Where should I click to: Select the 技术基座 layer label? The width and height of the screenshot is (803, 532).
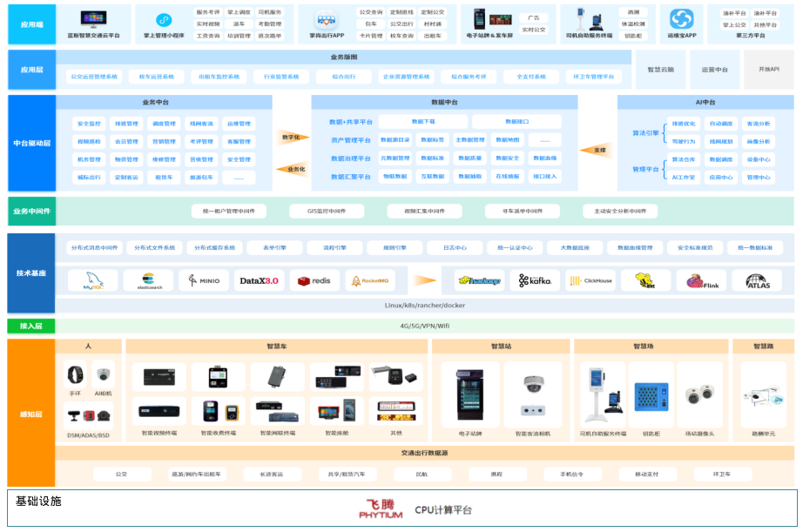click(30, 273)
